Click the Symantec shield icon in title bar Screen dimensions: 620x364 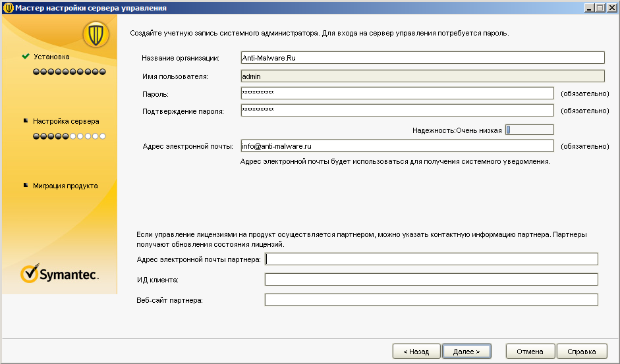coord(8,8)
